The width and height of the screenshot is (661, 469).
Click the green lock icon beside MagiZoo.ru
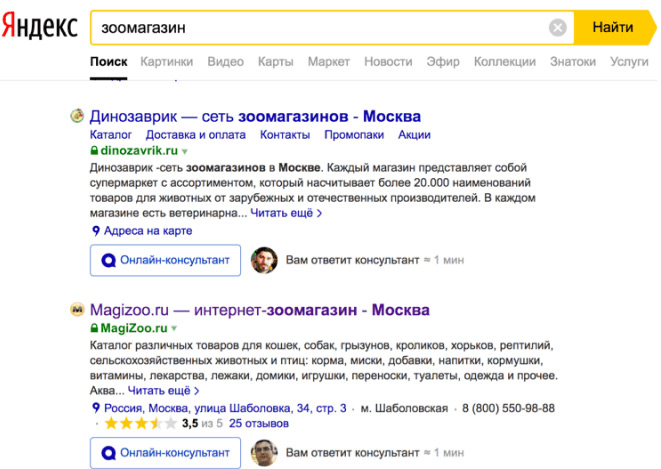tap(94, 328)
